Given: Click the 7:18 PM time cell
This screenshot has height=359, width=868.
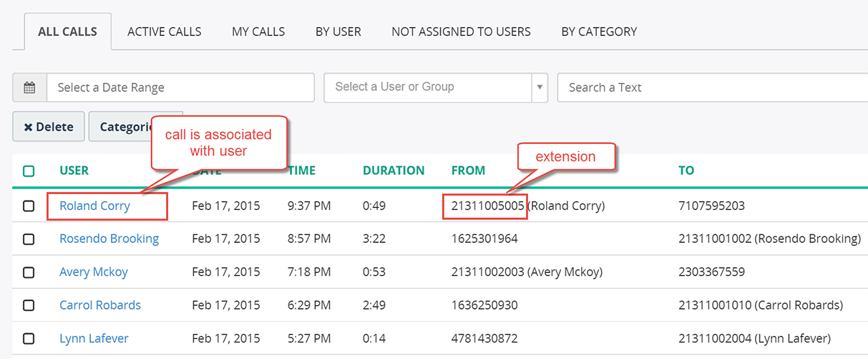Looking at the screenshot, I should 309,272.
